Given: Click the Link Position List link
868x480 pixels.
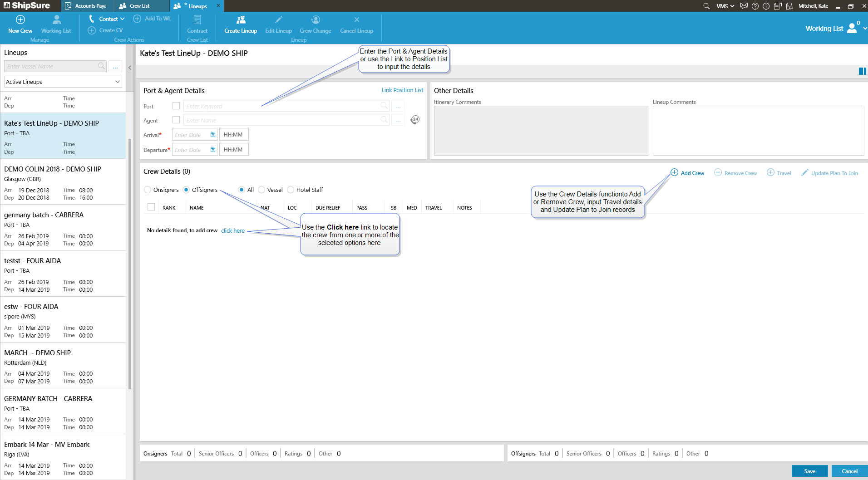Looking at the screenshot, I should point(402,90).
